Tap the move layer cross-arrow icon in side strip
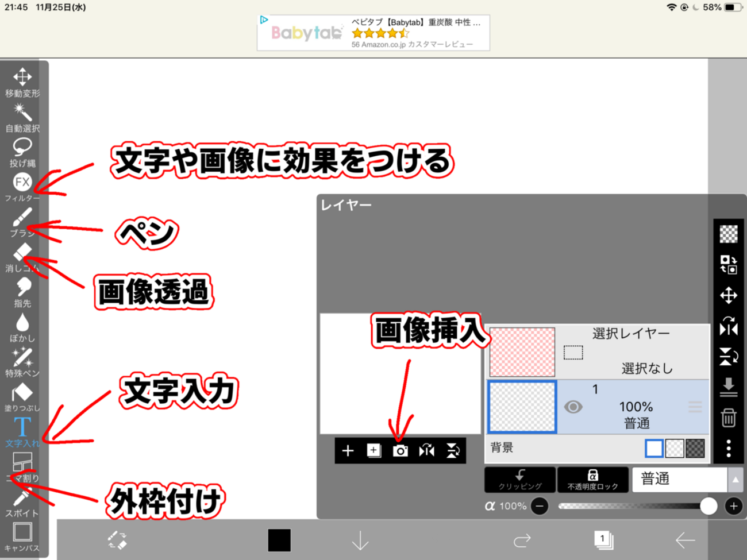Viewport: 747px width, 560px height. (729, 295)
